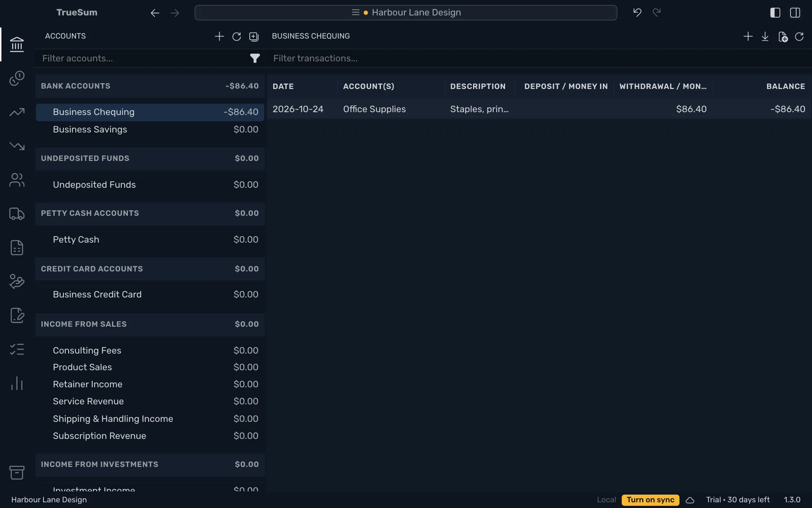Click Trial 30 days left status

click(x=738, y=500)
